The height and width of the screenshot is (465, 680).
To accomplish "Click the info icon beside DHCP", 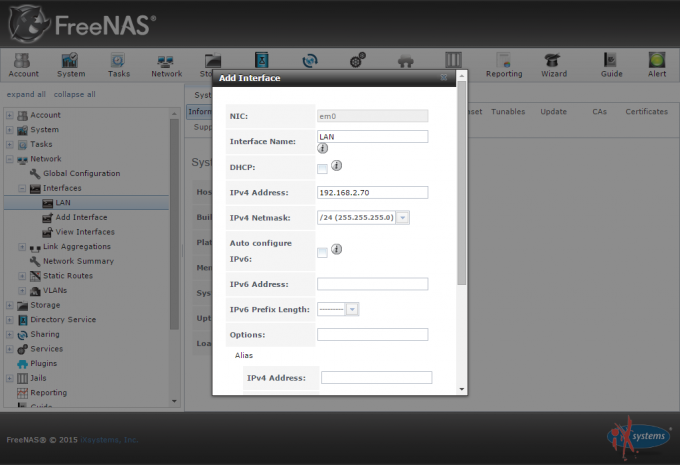I will (337, 165).
